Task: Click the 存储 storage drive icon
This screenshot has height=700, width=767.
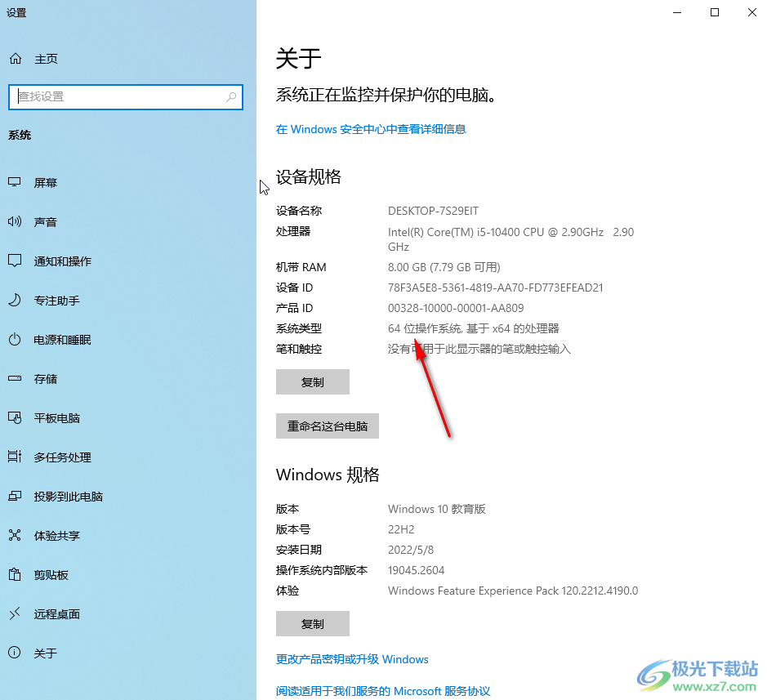Action: pos(15,379)
